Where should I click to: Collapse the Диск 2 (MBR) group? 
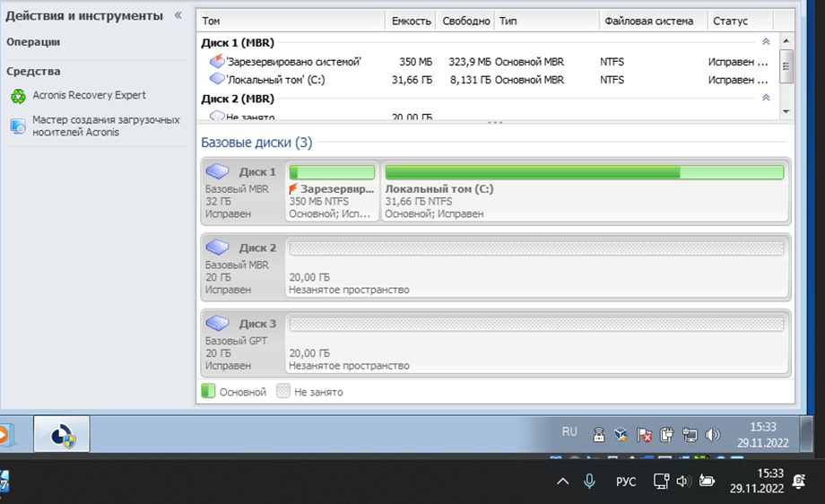click(x=766, y=98)
